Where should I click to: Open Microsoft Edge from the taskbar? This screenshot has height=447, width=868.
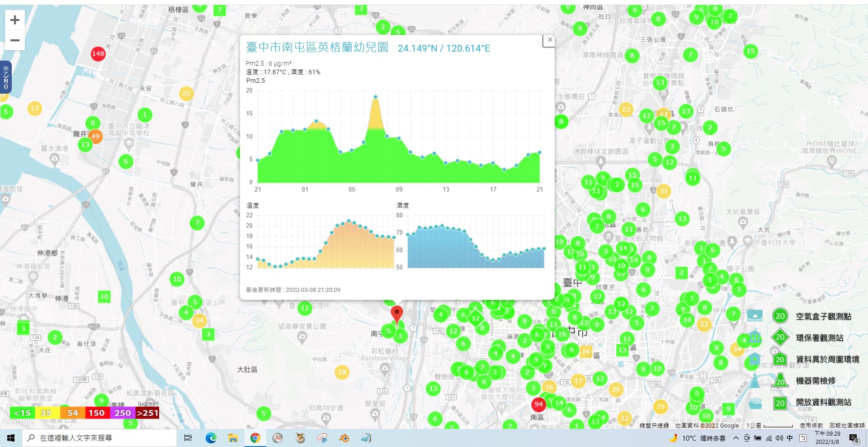[x=211, y=438]
